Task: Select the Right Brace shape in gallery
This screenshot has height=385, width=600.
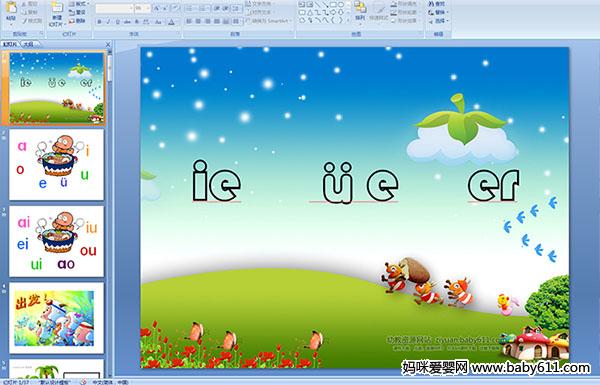Action: pyautogui.click(x=341, y=20)
